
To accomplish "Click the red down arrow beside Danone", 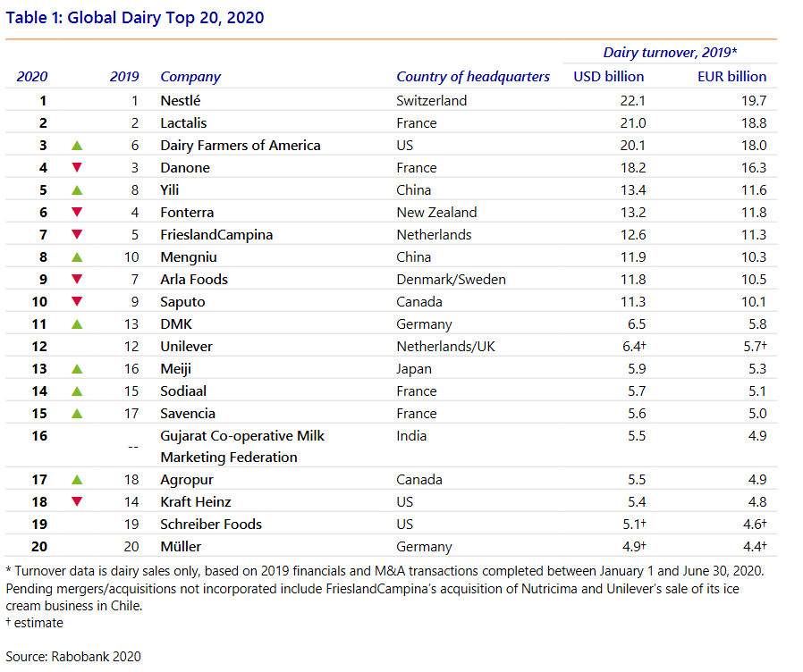I will coord(77,167).
